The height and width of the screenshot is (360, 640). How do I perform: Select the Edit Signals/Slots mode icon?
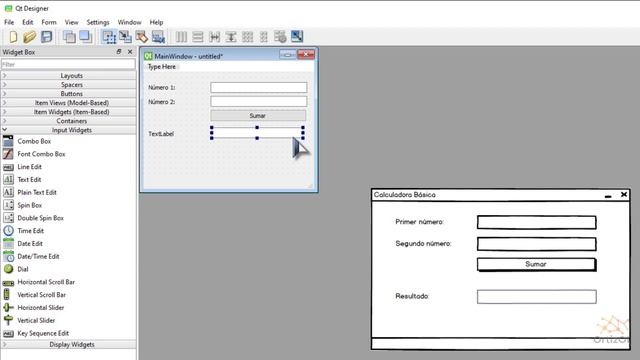[x=125, y=37]
